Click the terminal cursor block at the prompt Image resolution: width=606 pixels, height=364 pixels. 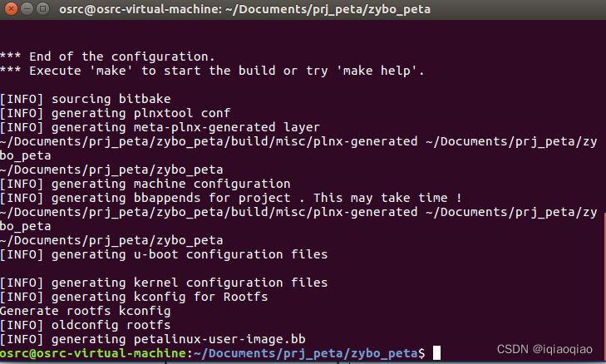[436, 353]
